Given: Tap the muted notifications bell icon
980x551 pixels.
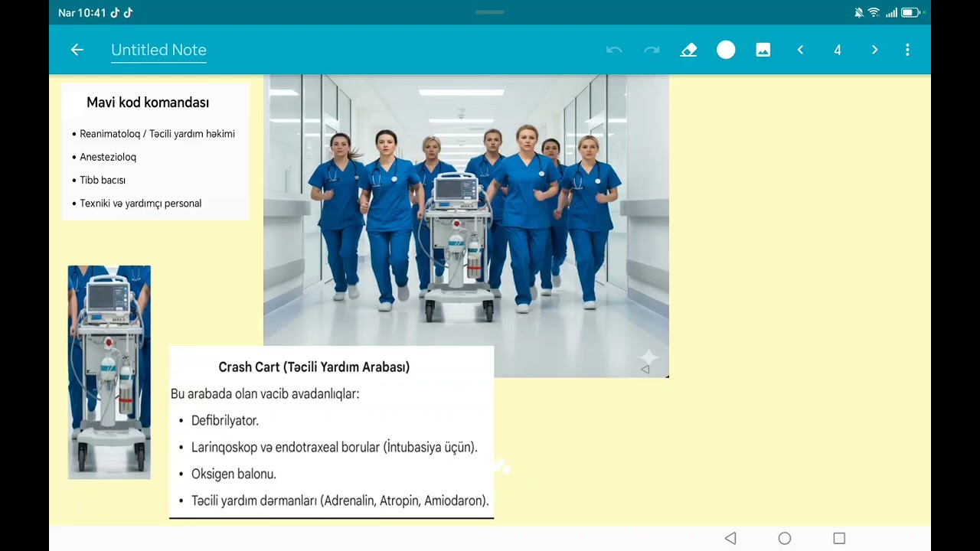Looking at the screenshot, I should (x=859, y=12).
